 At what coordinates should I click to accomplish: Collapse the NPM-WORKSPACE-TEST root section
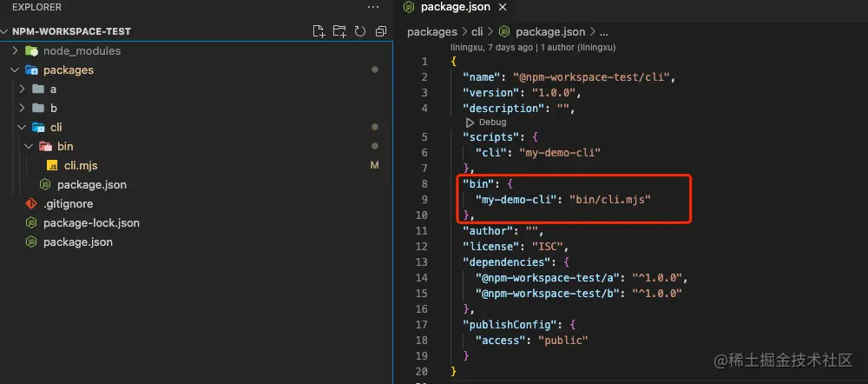6,31
